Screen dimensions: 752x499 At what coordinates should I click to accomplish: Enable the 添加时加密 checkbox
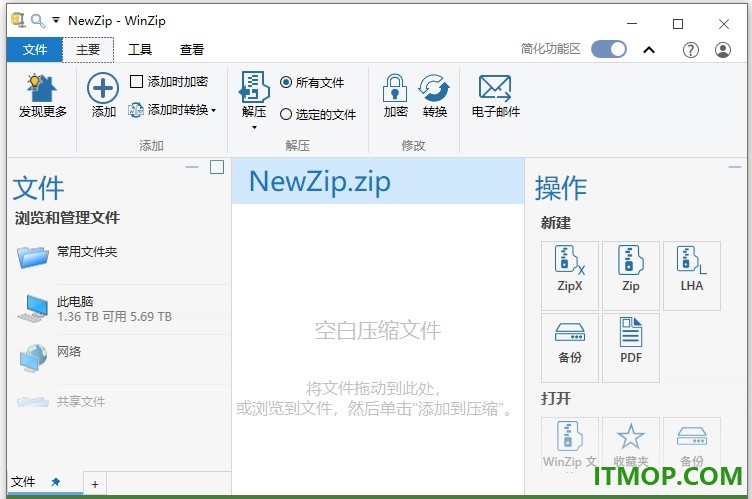pos(136,82)
